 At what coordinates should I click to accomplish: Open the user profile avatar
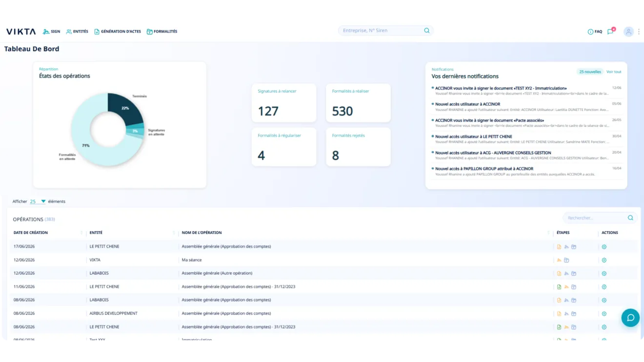point(628,31)
